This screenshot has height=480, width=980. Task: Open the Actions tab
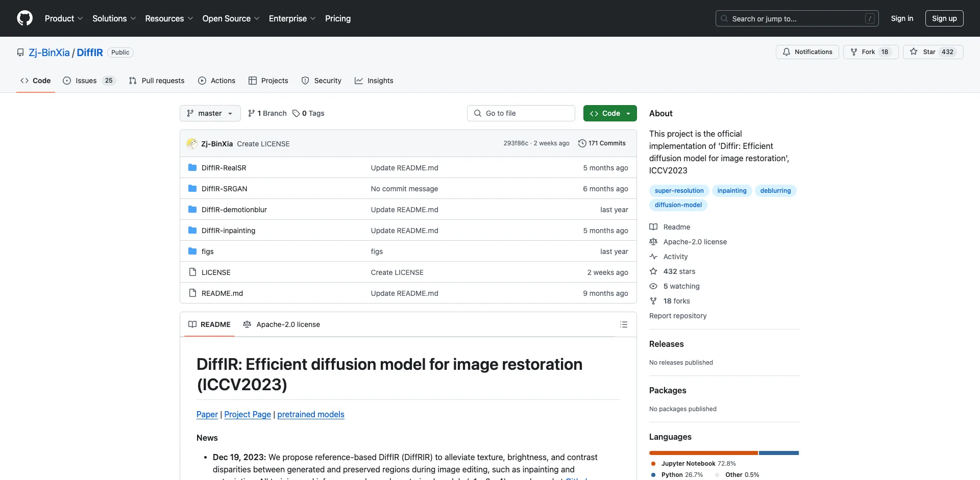(217, 81)
